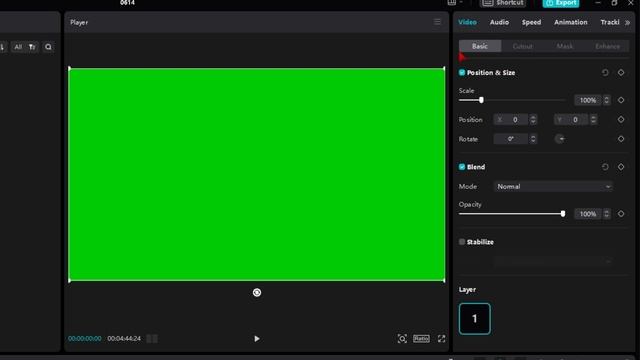Image resolution: width=640 pixels, height=360 pixels.
Task: Click the Scale slider handle
Action: click(481, 100)
